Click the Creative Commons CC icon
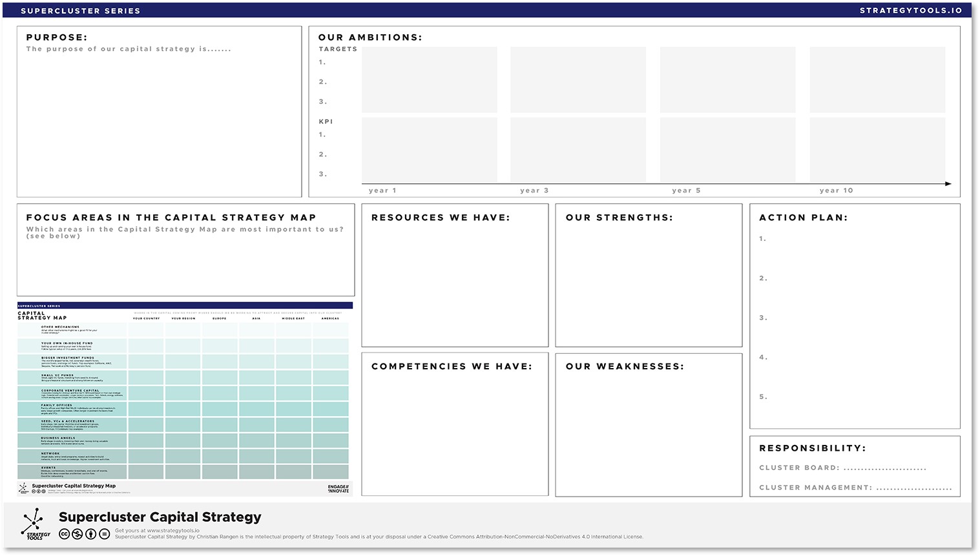Viewport: 980px width, 556px height. (64, 534)
